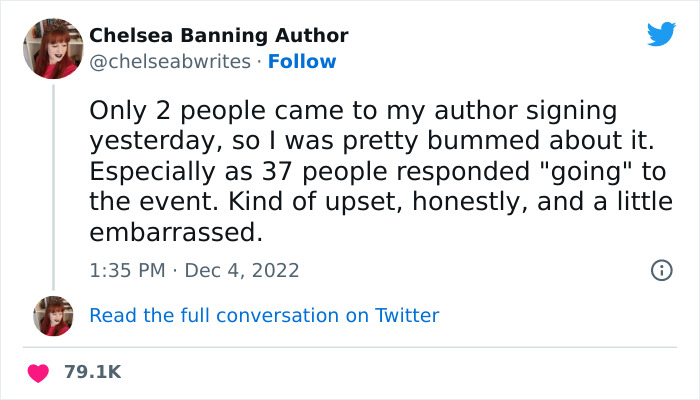700x400 pixels.
Task: Click the tweet line starting "Especially as 37"
Action: [x=379, y=171]
